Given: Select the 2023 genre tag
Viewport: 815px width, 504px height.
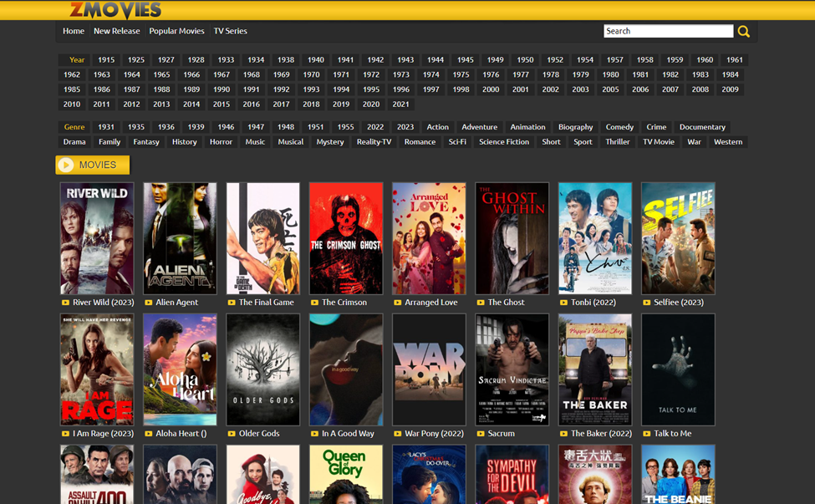Looking at the screenshot, I should pyautogui.click(x=405, y=127).
